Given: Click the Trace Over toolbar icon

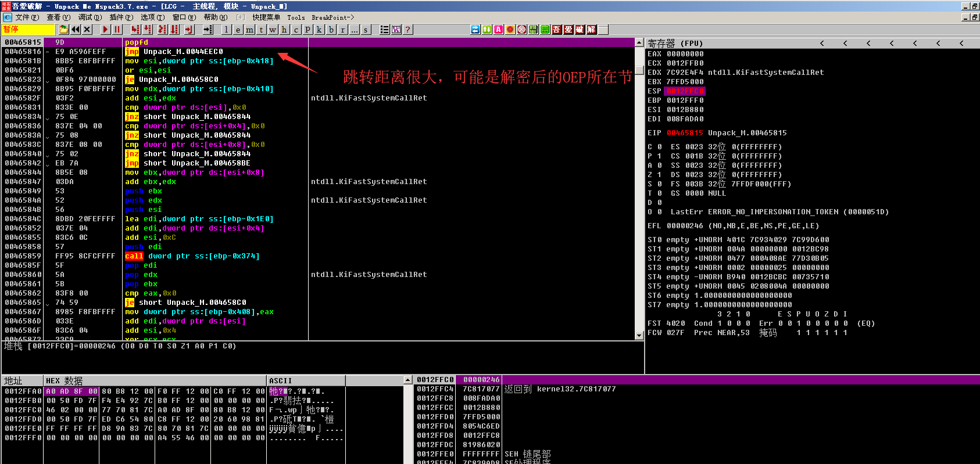Looking at the screenshot, I should (x=174, y=29).
